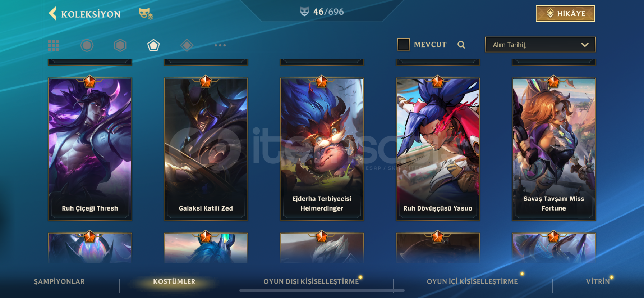Open the Oyun Dışı Kişiselleştirme tab

coord(311,281)
